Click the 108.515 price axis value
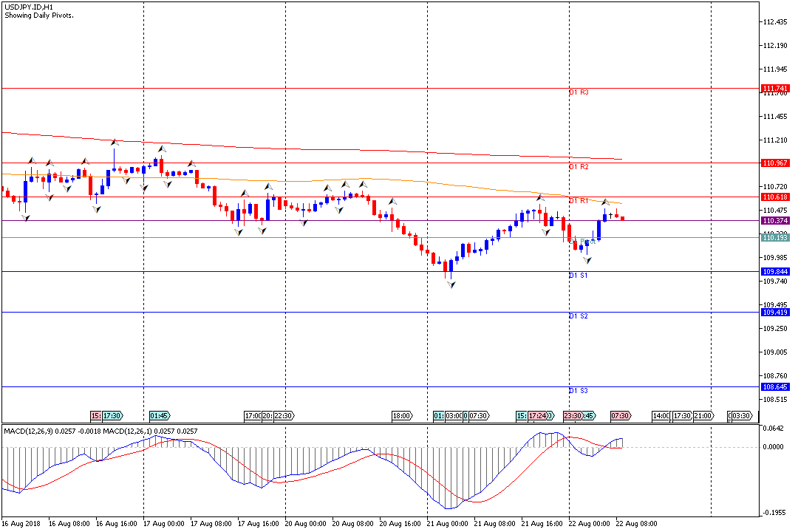 tap(775, 400)
